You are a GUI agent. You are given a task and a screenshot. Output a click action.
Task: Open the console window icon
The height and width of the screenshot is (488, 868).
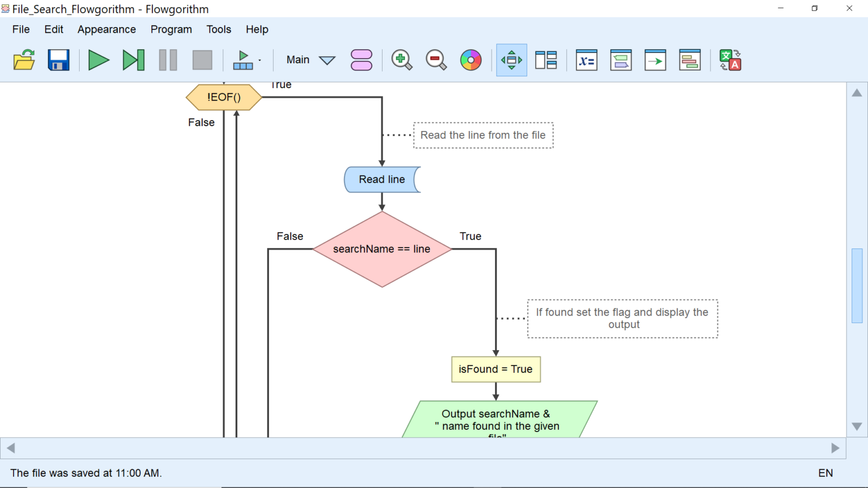point(655,60)
